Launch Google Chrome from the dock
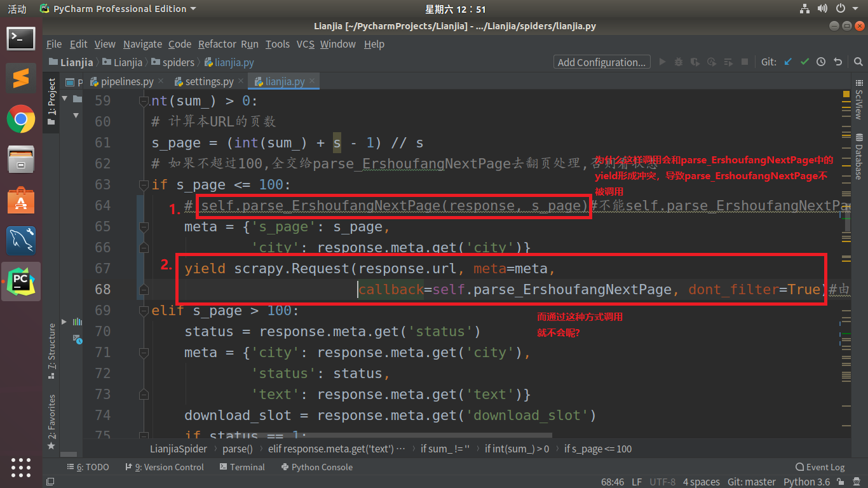The height and width of the screenshot is (488, 868). [x=21, y=119]
